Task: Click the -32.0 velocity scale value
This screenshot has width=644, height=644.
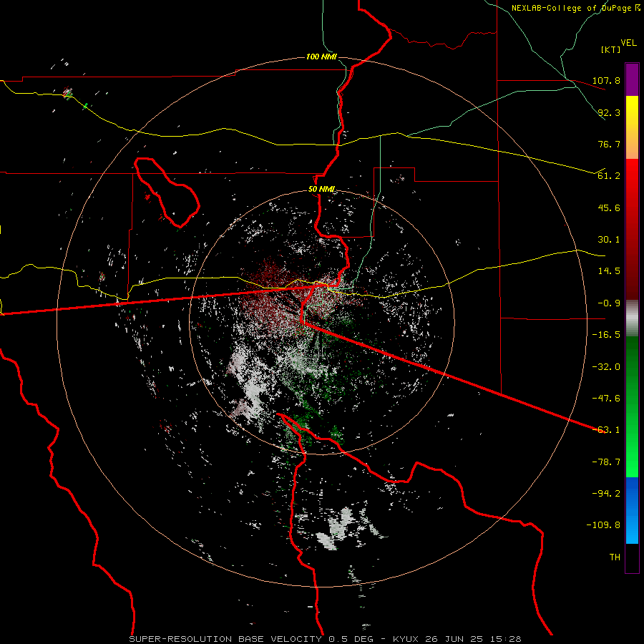Action: (606, 367)
